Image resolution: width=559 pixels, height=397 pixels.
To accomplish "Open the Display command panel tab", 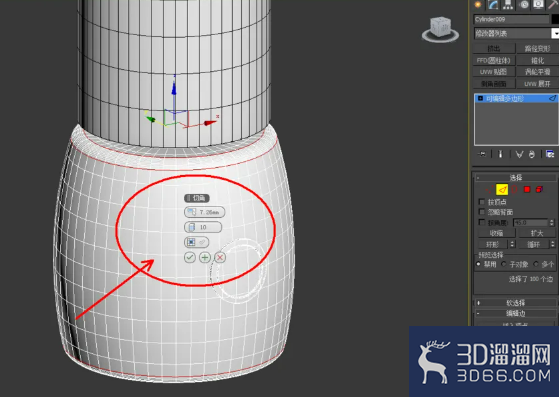I will pos(538,4).
